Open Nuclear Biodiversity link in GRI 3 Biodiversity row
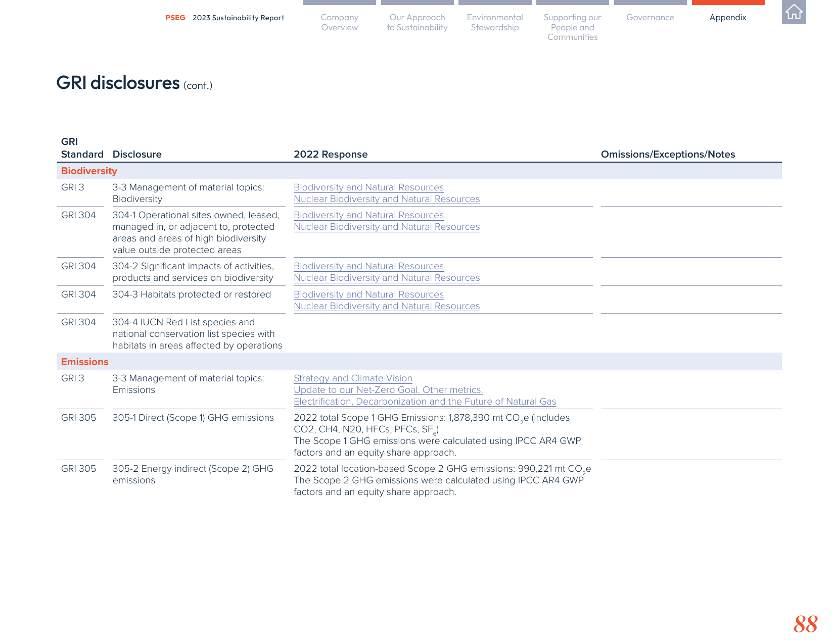Screen dimensions: 834x644 387,199
